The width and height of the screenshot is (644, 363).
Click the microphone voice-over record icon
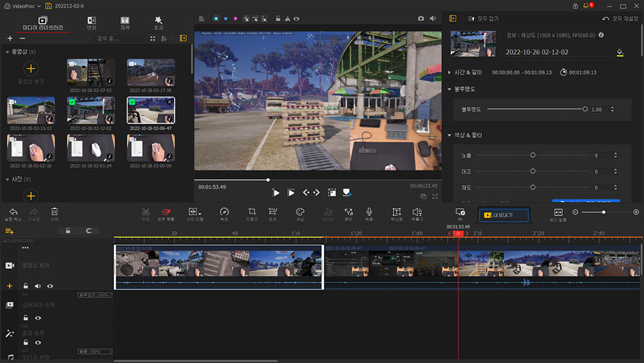point(369,212)
